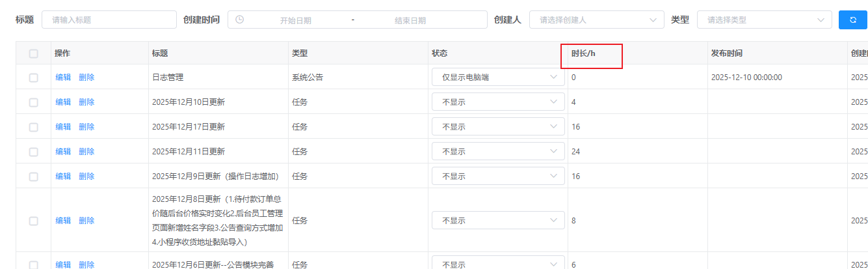Toggle the select-all header checkbox
Image resolution: width=868 pixels, height=269 pixels.
tap(34, 53)
